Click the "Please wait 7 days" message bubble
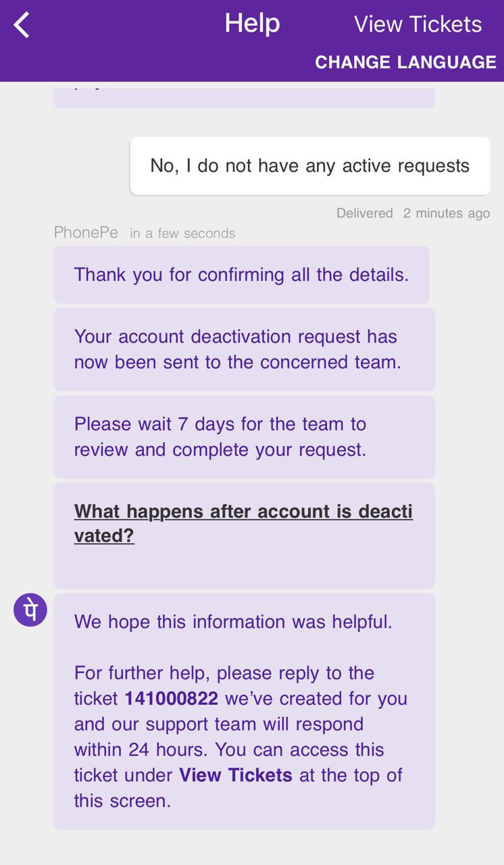Viewport: 504px width, 865px height. point(245,437)
